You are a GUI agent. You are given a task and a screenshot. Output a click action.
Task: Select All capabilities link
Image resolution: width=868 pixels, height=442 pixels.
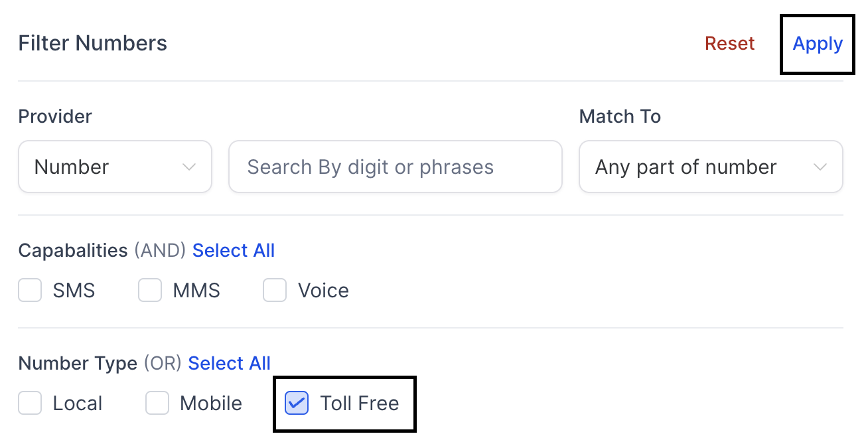click(234, 251)
